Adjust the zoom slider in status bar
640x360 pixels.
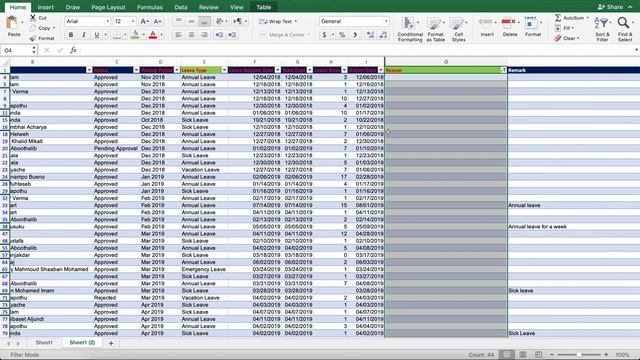579,355
